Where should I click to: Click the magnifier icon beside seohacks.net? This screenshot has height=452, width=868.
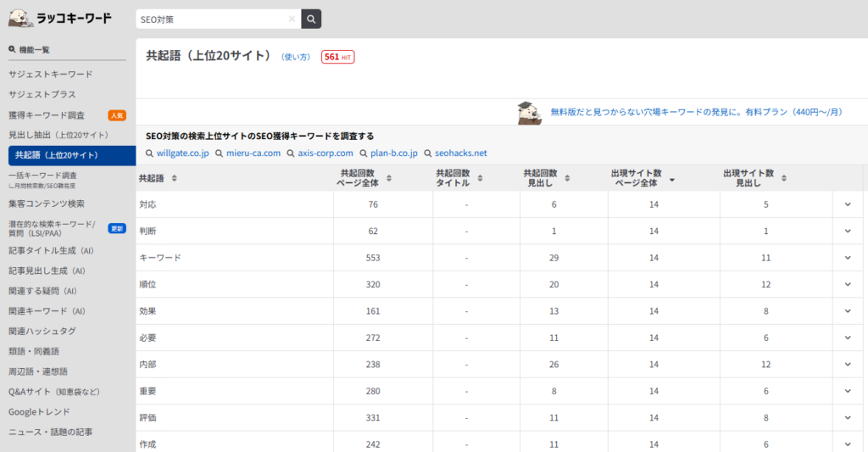coord(428,153)
